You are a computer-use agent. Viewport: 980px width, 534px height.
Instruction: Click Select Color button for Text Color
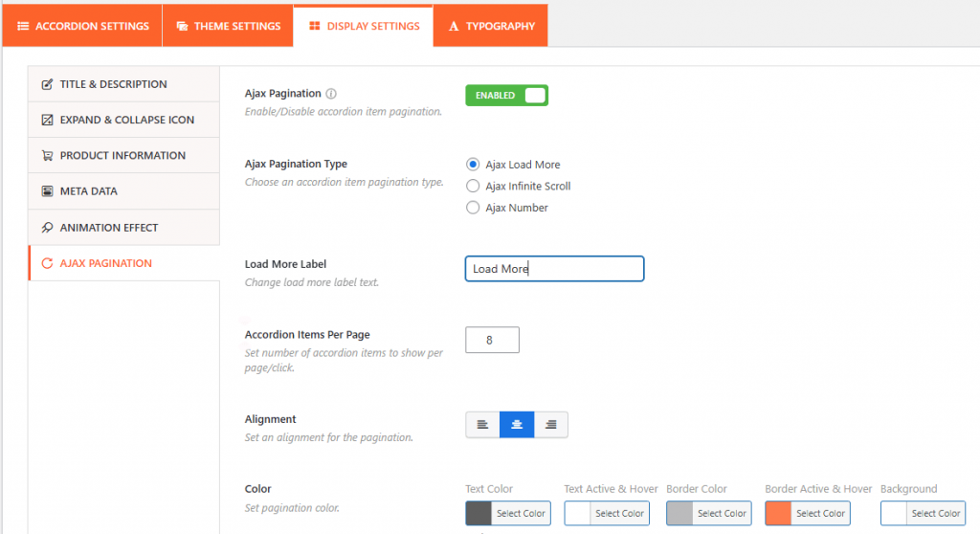click(x=521, y=514)
